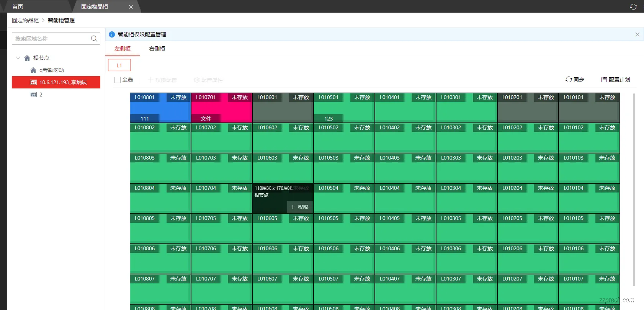Select blue cell L010801
Image resolution: width=644 pixels, height=310 pixels.
[x=160, y=108]
